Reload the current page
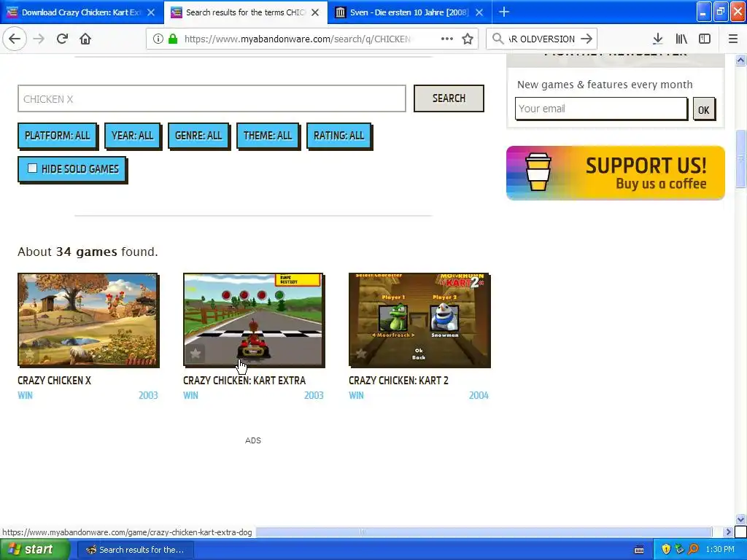The image size is (747, 560). coord(62,39)
